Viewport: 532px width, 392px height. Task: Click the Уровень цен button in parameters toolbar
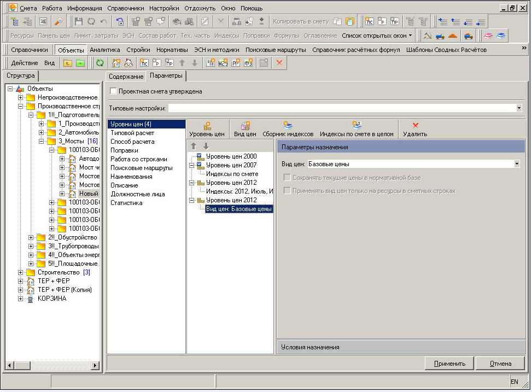click(x=207, y=130)
